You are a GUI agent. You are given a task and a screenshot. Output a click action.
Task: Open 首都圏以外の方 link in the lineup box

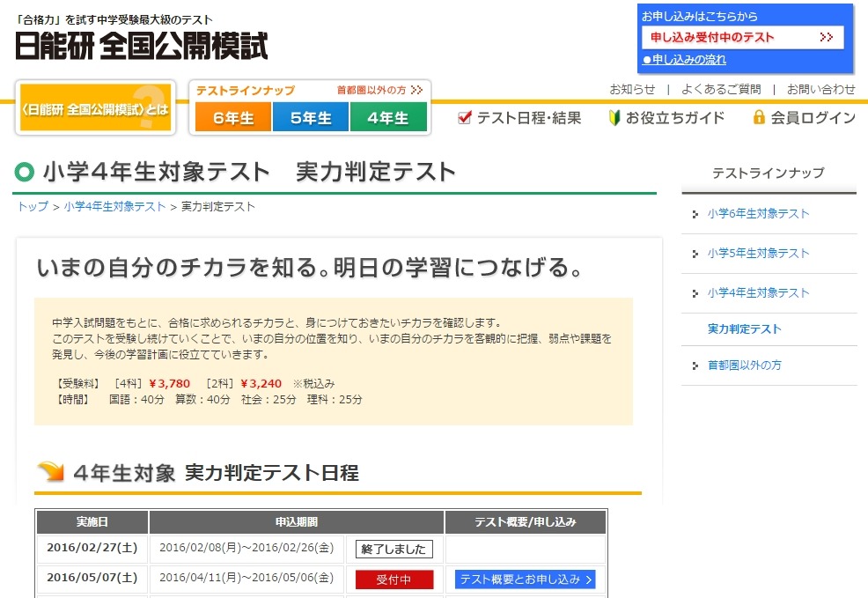click(379, 90)
